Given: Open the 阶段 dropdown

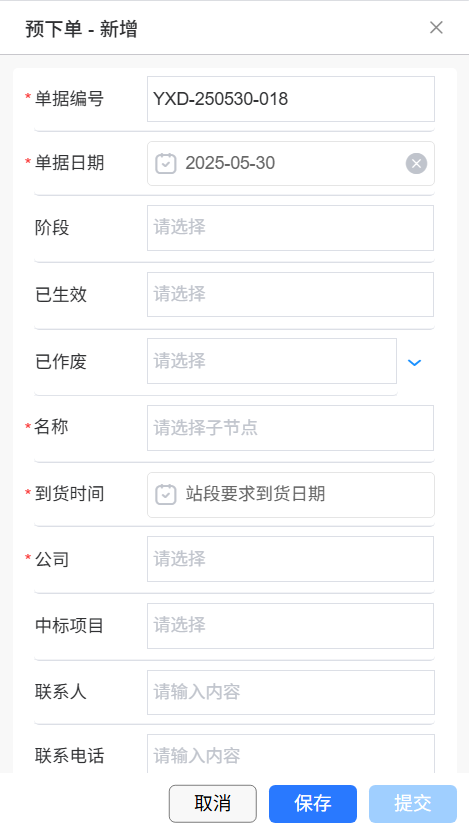Looking at the screenshot, I should (x=290, y=228).
